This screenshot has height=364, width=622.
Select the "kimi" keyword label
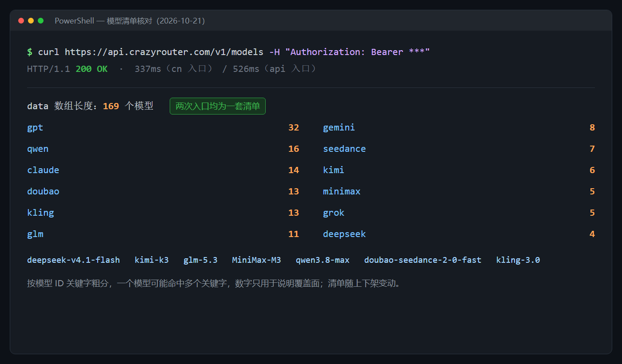[334, 170]
